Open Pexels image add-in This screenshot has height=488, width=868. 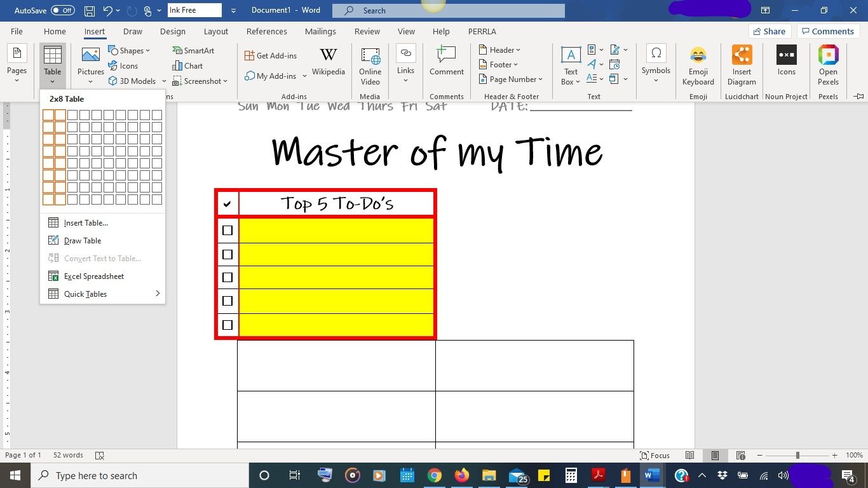pyautogui.click(x=827, y=64)
